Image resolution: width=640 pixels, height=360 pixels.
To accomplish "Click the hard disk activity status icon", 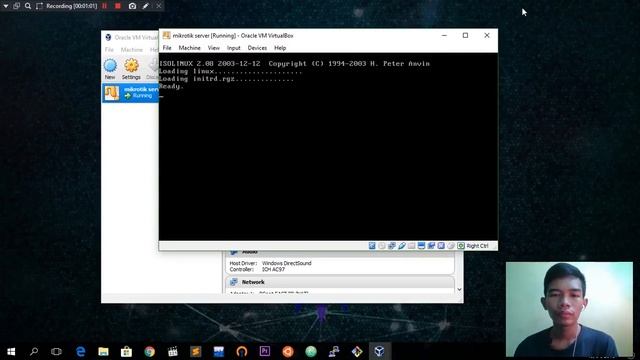I will 372,245.
